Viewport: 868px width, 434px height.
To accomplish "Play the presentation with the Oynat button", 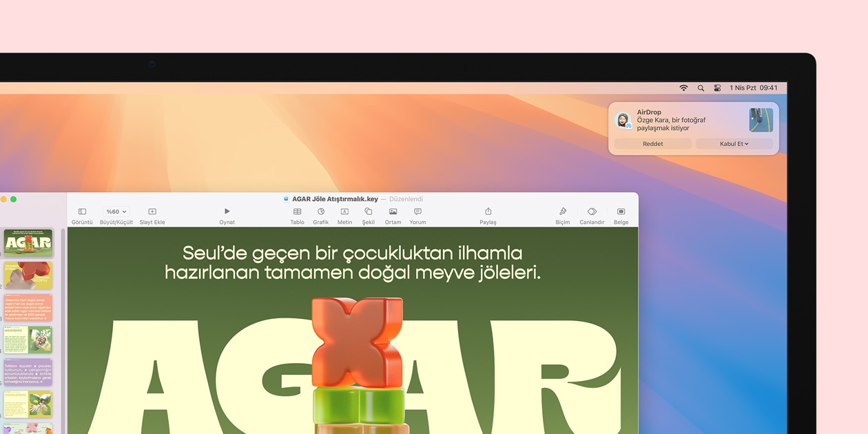I will (x=227, y=211).
